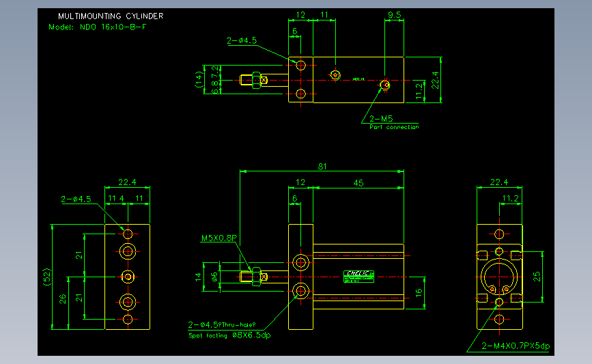Screen dimensions: 592x364
Task: Click the "11.4" dimension value
Action: pyautogui.click(x=116, y=198)
